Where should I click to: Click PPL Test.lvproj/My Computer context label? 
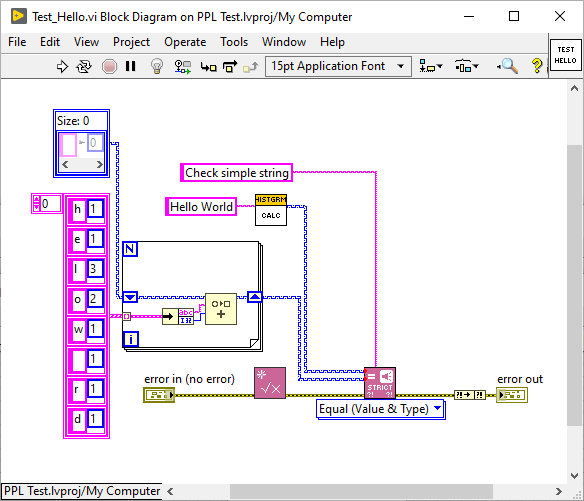82,491
